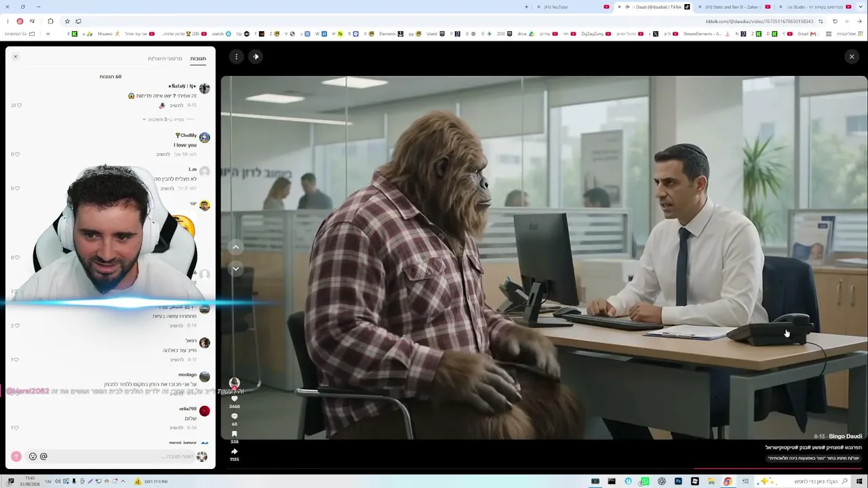Open the StreamElements bookmark
This screenshot has height=488, width=868.
[707, 33]
